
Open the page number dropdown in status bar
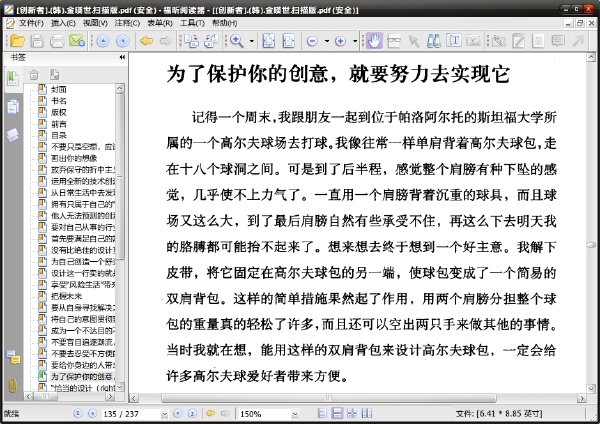(x=165, y=414)
